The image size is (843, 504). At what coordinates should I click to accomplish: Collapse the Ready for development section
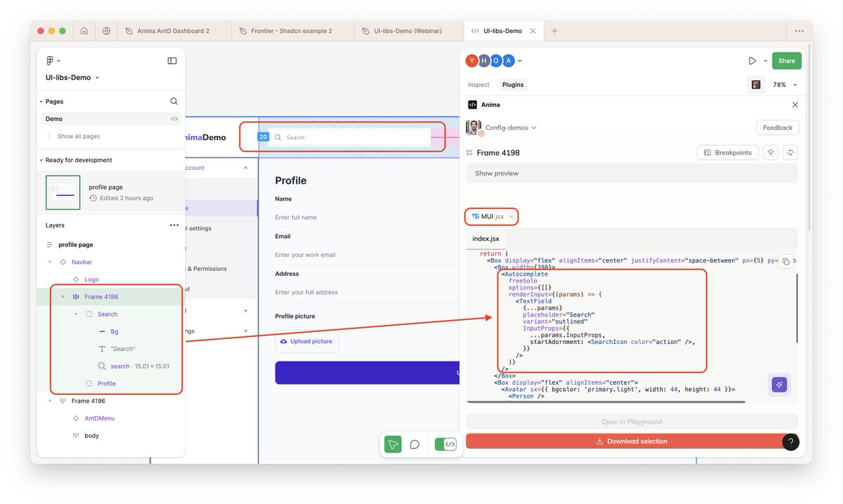[x=41, y=160]
